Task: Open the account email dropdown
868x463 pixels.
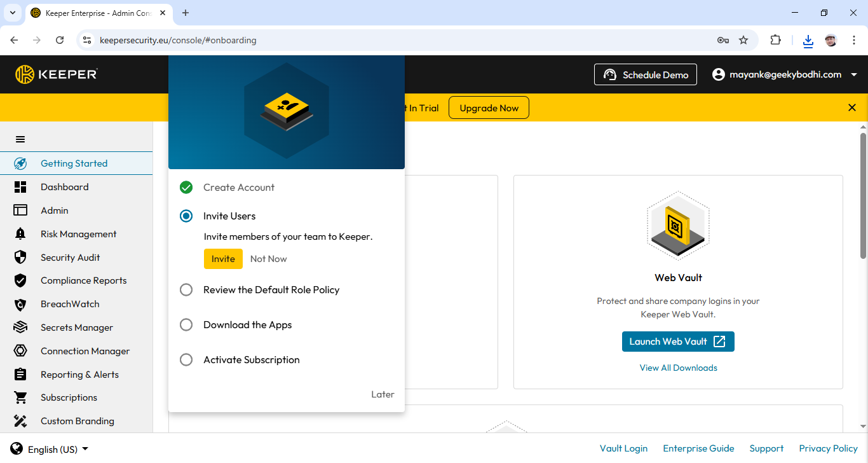Action: 785,74
